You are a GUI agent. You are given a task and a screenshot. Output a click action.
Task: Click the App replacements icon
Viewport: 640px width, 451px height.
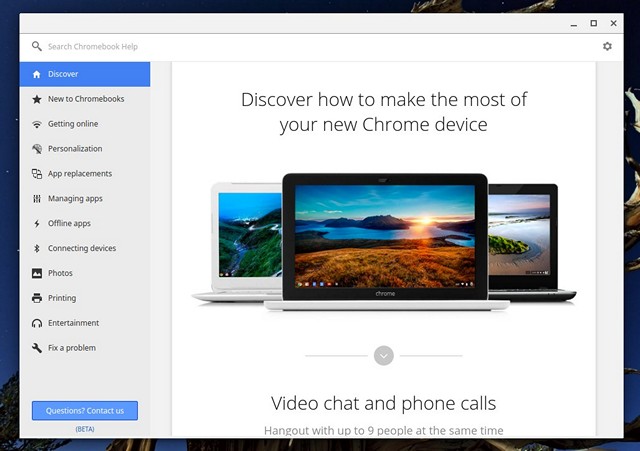point(37,174)
